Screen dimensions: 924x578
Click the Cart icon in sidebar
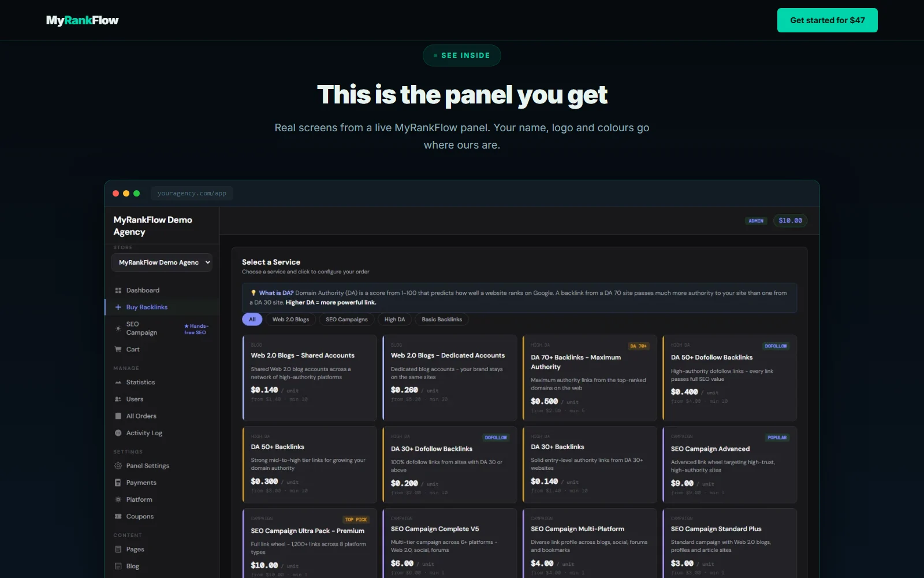118,349
